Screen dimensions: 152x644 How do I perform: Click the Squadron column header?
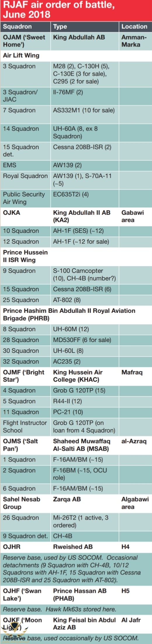pyautogui.click(x=17, y=27)
